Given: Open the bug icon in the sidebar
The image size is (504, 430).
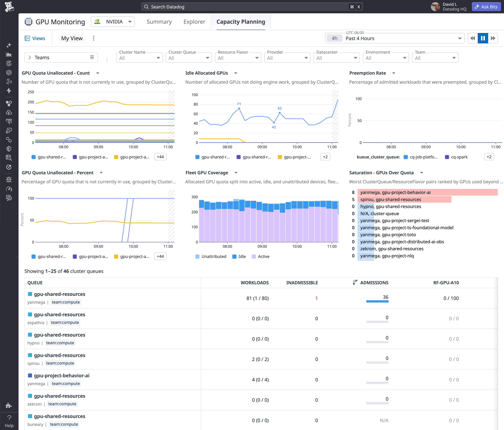Looking at the screenshot, I should (9, 180).
